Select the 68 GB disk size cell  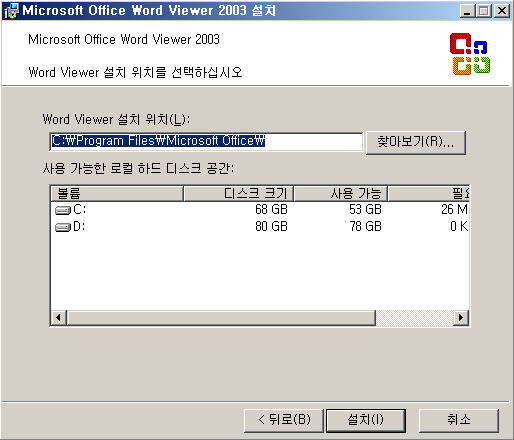pyautogui.click(x=271, y=210)
